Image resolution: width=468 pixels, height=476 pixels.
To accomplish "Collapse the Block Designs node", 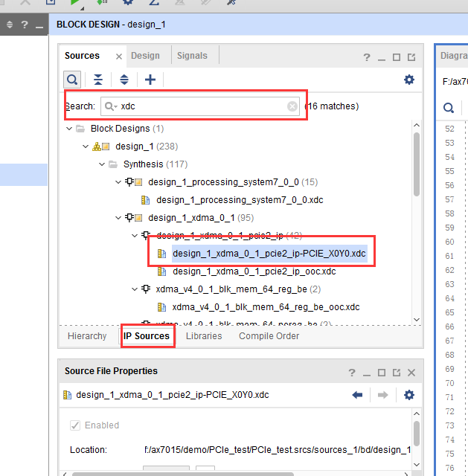I will [69, 129].
